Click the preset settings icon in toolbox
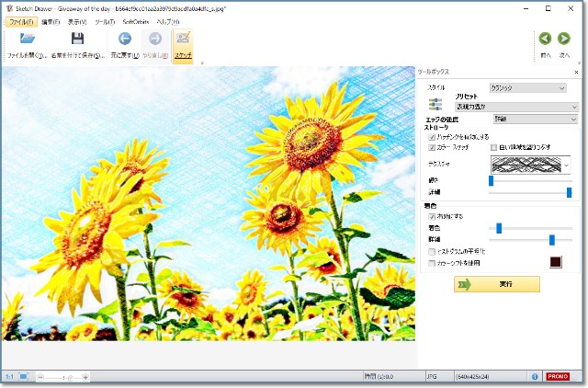 point(435,104)
